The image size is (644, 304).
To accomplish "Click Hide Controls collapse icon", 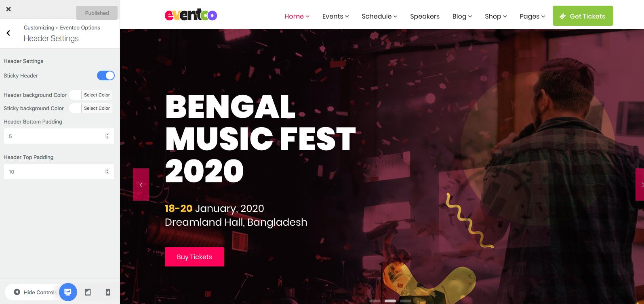I will pyautogui.click(x=17, y=292).
